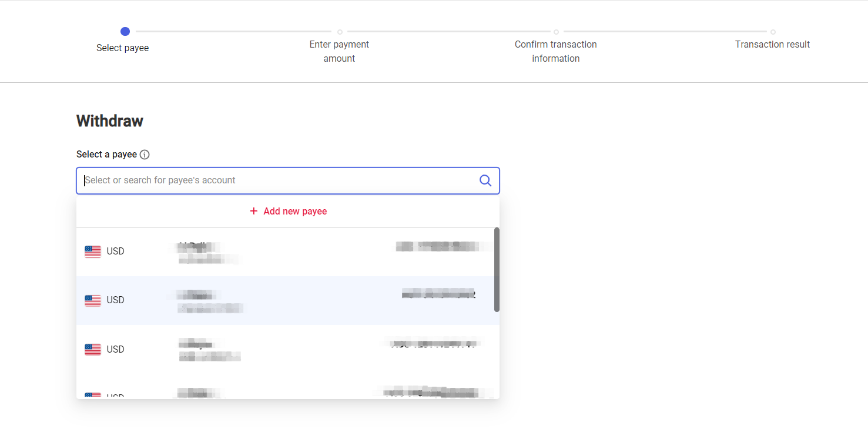Select the Confirm transaction information step label
This screenshot has height=429, width=868.
(x=555, y=51)
